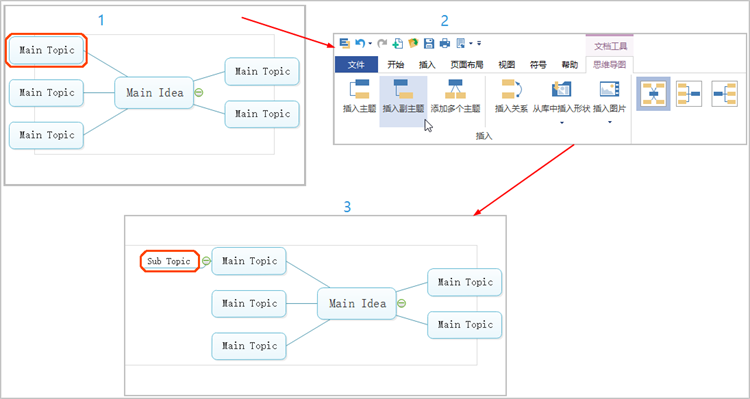This screenshot has width=750, height=399.
Task: Click the 插入副主题 (Insert Subtopic) icon
Action: 403,89
